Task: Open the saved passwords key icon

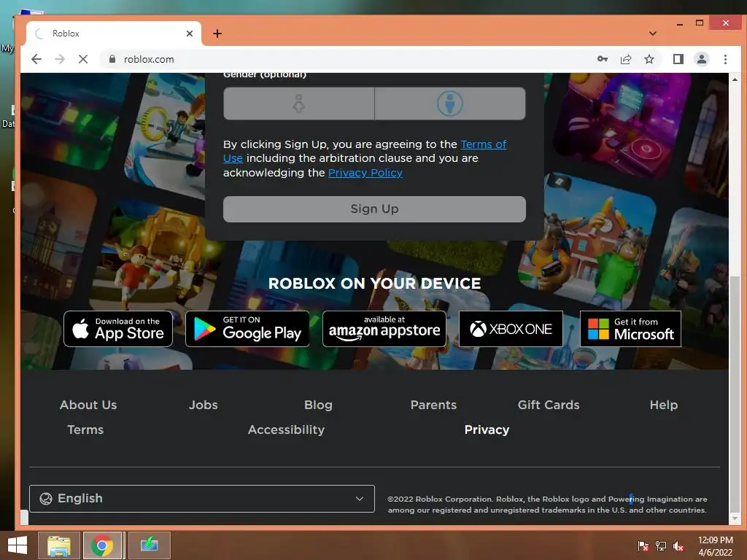Action: click(602, 59)
